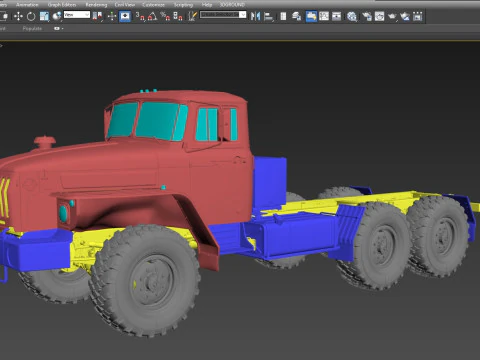Toggle the Ribbon display icon
Screen dimensions: 480x360
pos(311,16)
